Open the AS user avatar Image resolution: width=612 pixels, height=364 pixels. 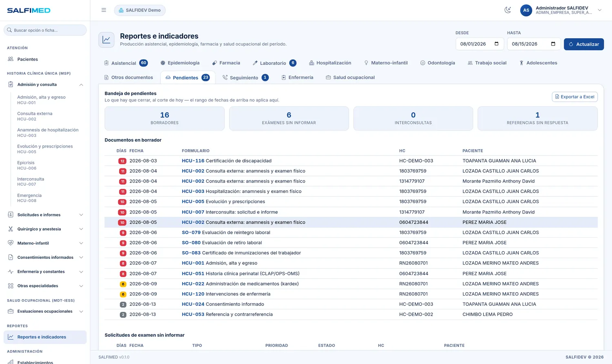coord(526,10)
